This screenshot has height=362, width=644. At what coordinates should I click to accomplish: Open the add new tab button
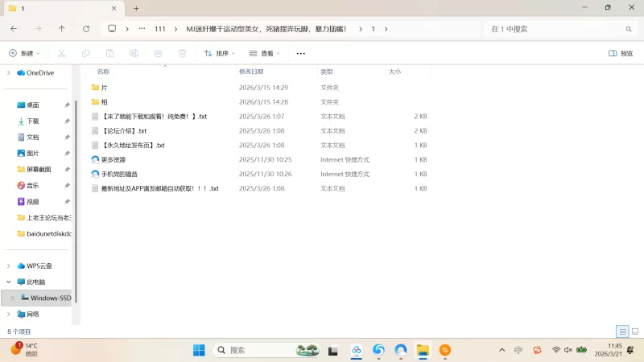point(136,8)
